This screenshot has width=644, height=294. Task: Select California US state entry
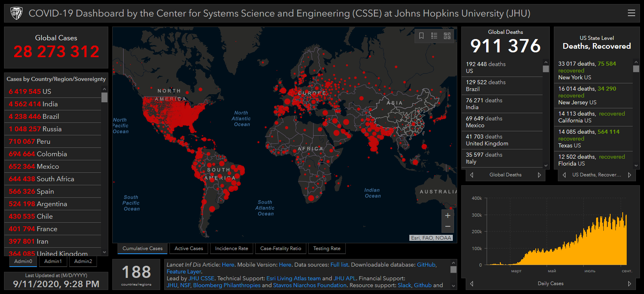(593, 117)
